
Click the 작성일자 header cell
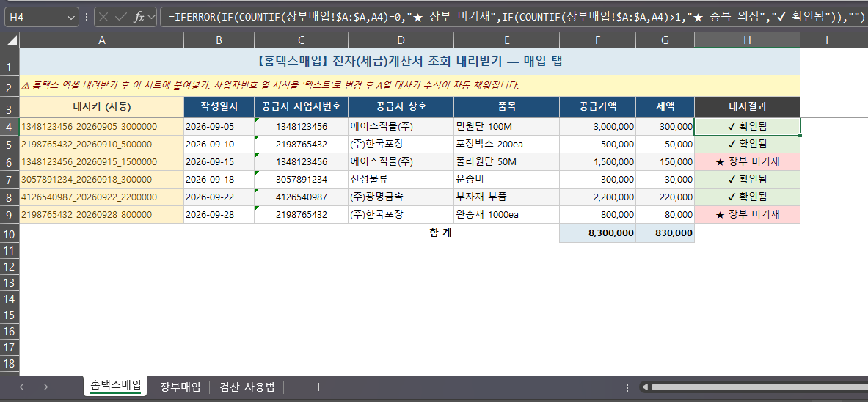pyautogui.click(x=219, y=107)
